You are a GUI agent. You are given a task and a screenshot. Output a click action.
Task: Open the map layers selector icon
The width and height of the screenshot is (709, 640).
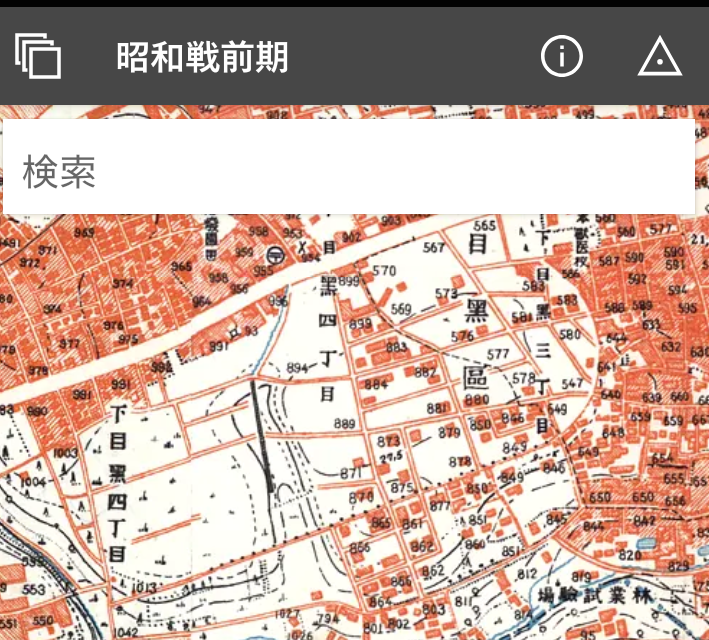pos(39,56)
